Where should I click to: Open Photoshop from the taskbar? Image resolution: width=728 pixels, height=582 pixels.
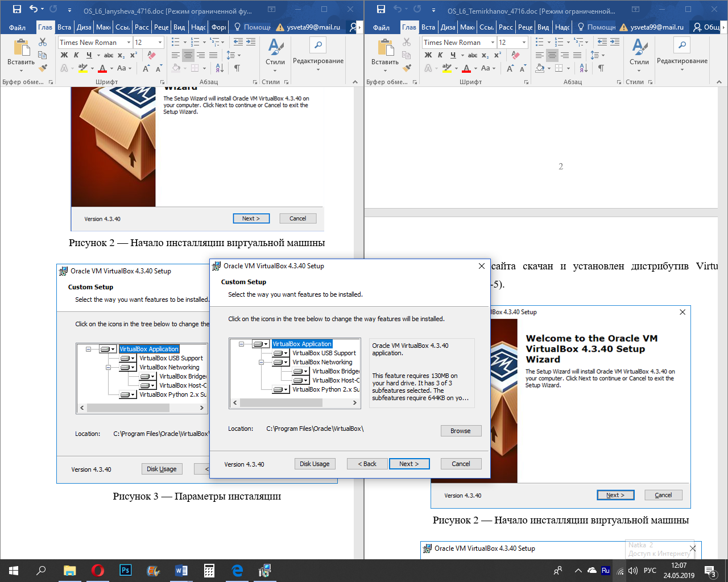coord(126,571)
